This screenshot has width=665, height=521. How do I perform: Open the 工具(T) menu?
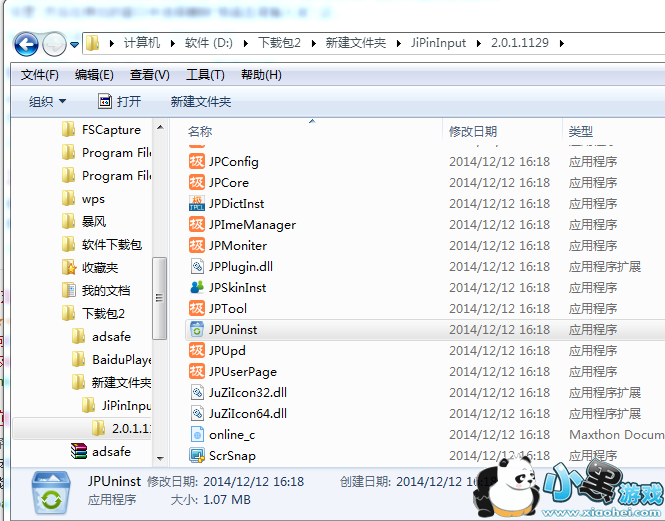[x=205, y=75]
